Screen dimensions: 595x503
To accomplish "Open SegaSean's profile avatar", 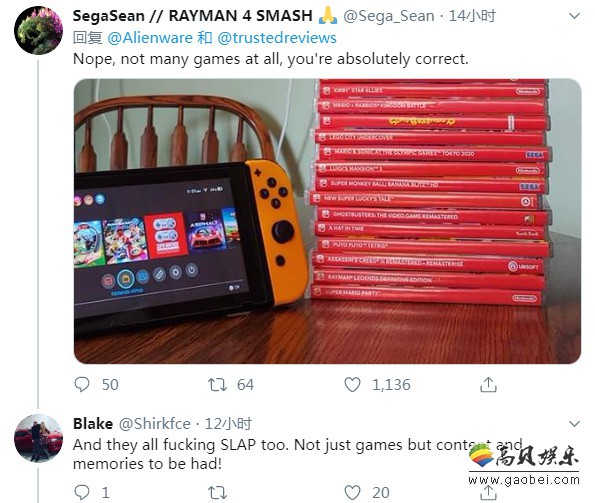I will (x=38, y=30).
